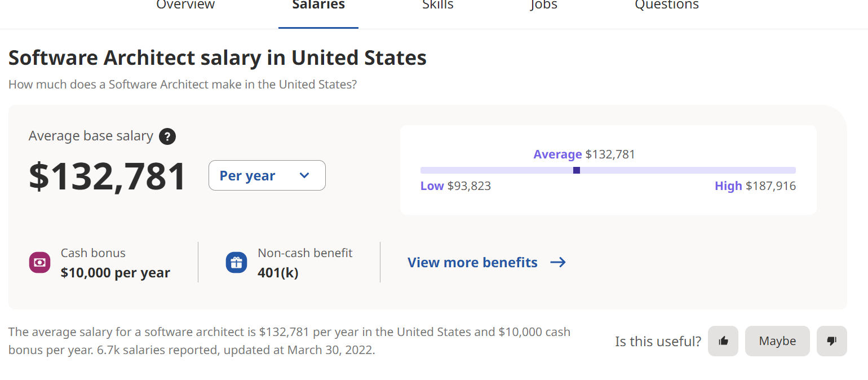Click the thumbs up icon
This screenshot has height=380, width=868.
click(x=723, y=341)
